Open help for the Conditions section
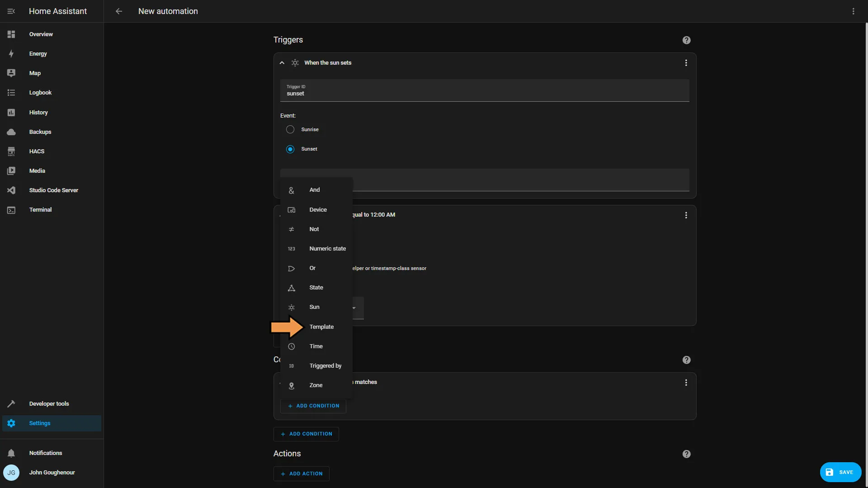868x488 pixels. [x=686, y=360]
